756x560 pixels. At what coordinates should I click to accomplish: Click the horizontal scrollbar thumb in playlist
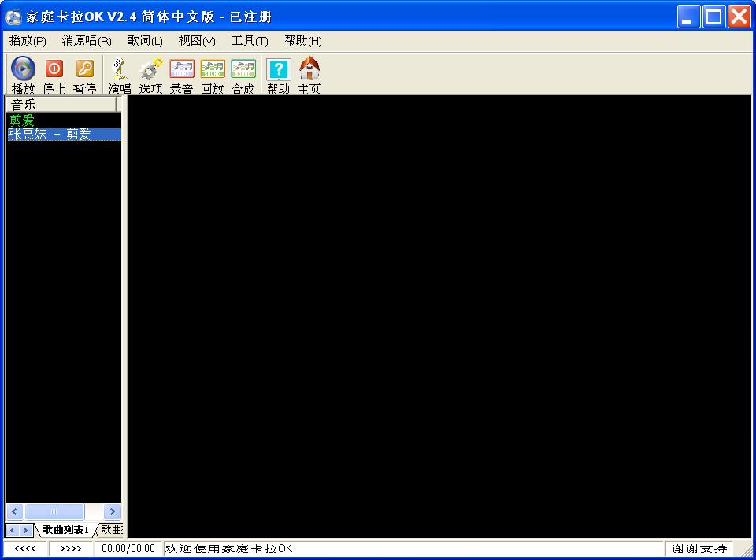[x=54, y=511]
